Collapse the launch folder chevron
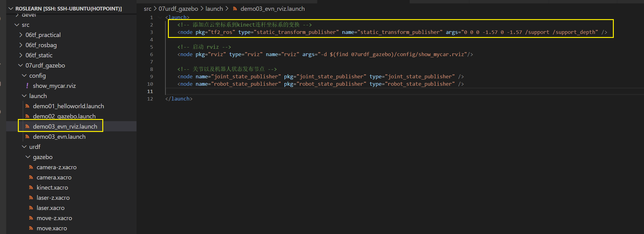 click(x=24, y=96)
